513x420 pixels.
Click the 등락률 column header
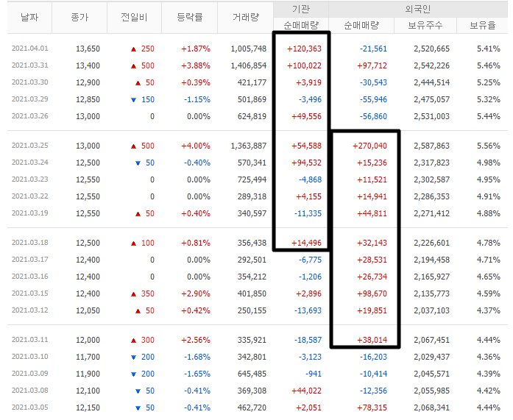click(x=189, y=17)
